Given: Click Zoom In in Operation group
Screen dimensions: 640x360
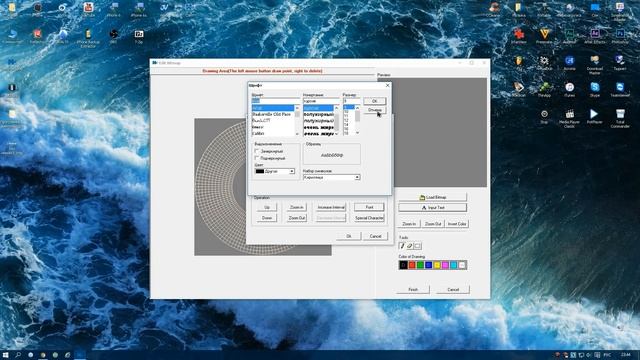Looking at the screenshot, I should [x=296, y=207].
